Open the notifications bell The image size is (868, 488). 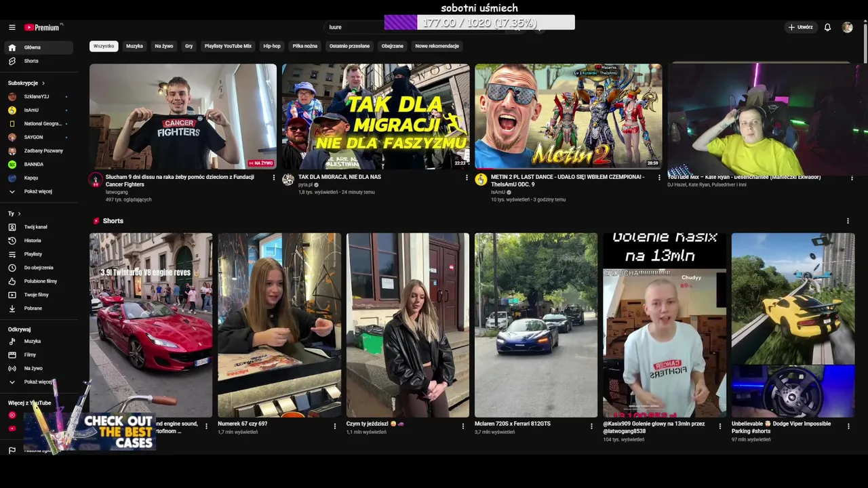pyautogui.click(x=827, y=27)
